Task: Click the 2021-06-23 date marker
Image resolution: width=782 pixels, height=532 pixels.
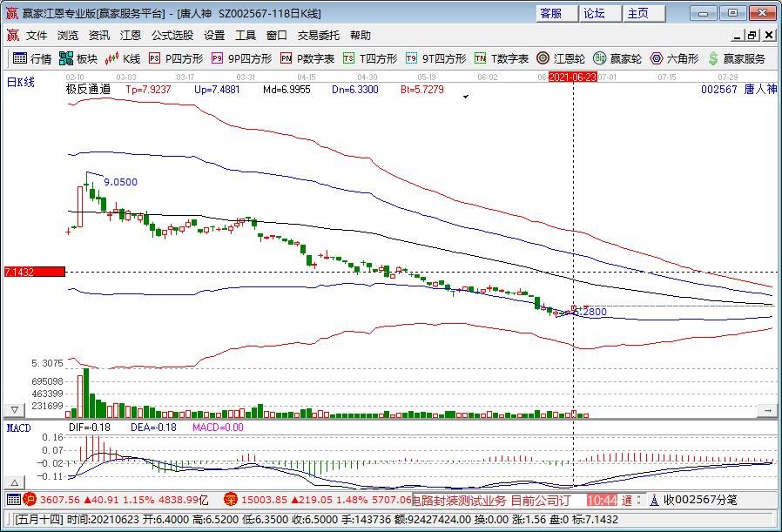Action: point(572,77)
